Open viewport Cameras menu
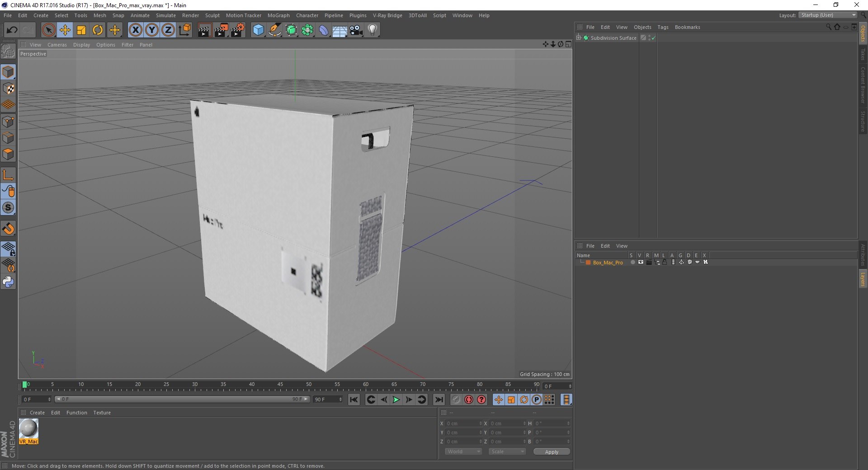 pos(57,45)
